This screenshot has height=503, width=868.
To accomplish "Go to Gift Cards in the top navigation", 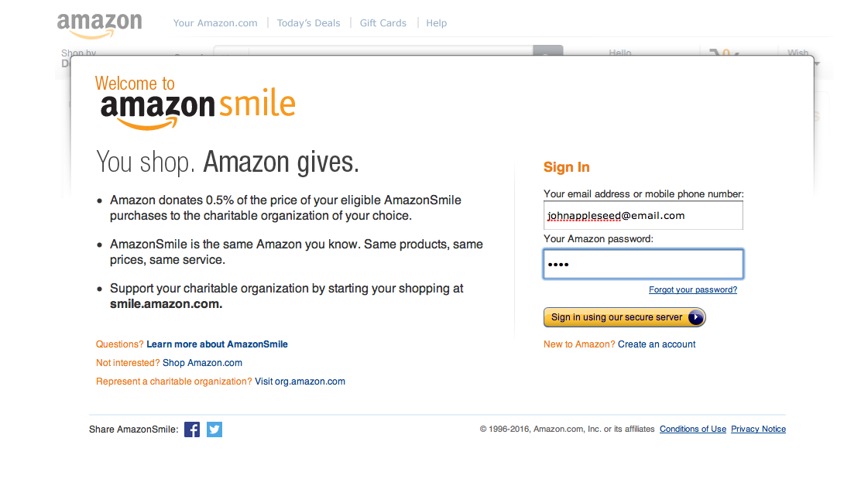I will 383,23.
